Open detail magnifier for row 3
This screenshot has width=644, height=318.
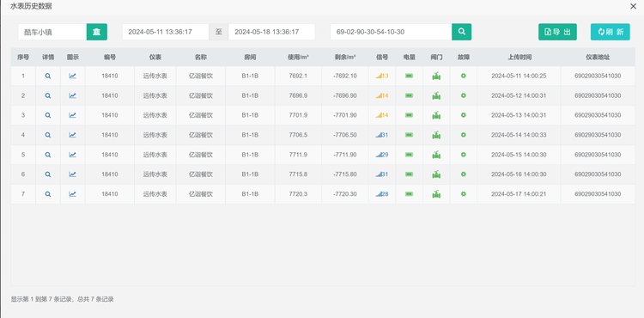click(48, 115)
